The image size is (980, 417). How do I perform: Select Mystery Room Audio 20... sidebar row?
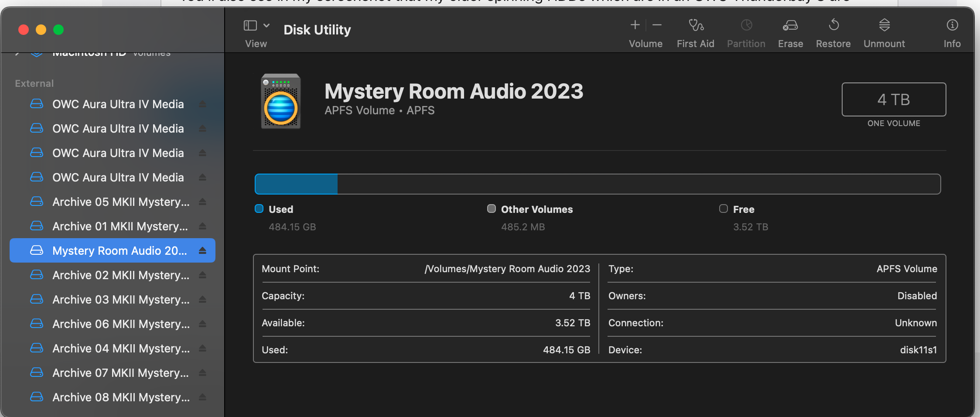[x=113, y=251]
